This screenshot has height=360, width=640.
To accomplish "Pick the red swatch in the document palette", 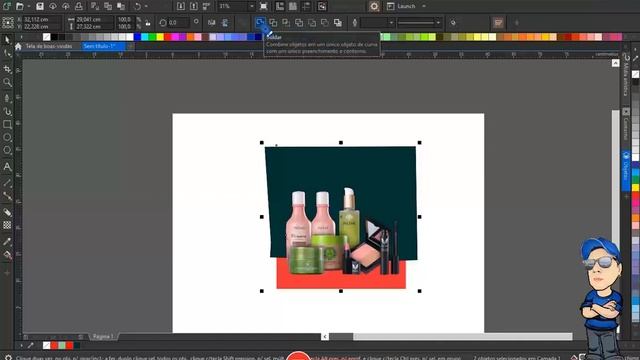I will coord(69,346).
